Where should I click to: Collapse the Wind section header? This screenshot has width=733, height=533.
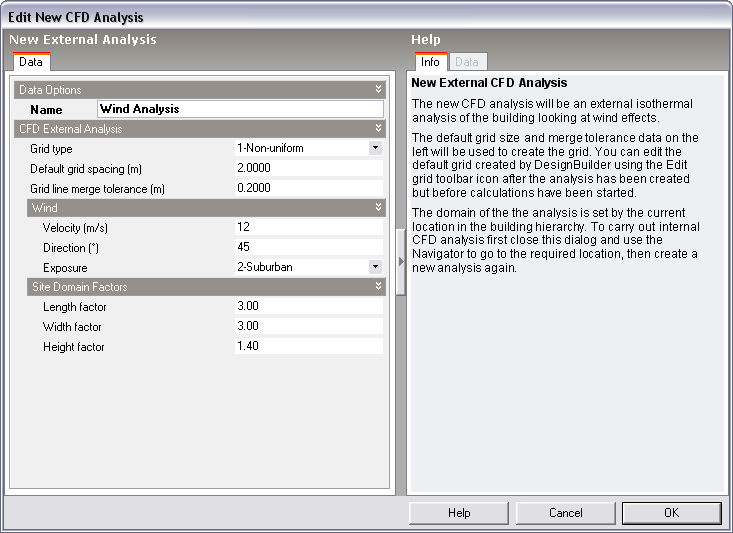pos(378,207)
